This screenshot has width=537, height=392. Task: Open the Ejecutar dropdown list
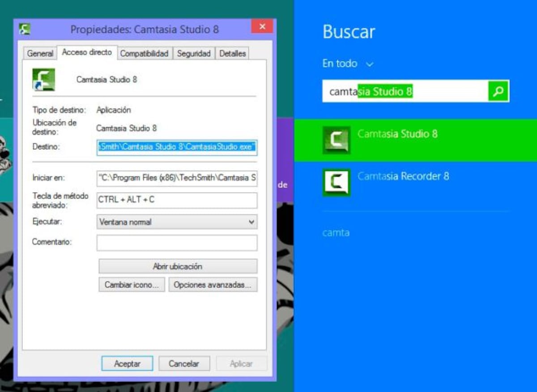tap(177, 222)
